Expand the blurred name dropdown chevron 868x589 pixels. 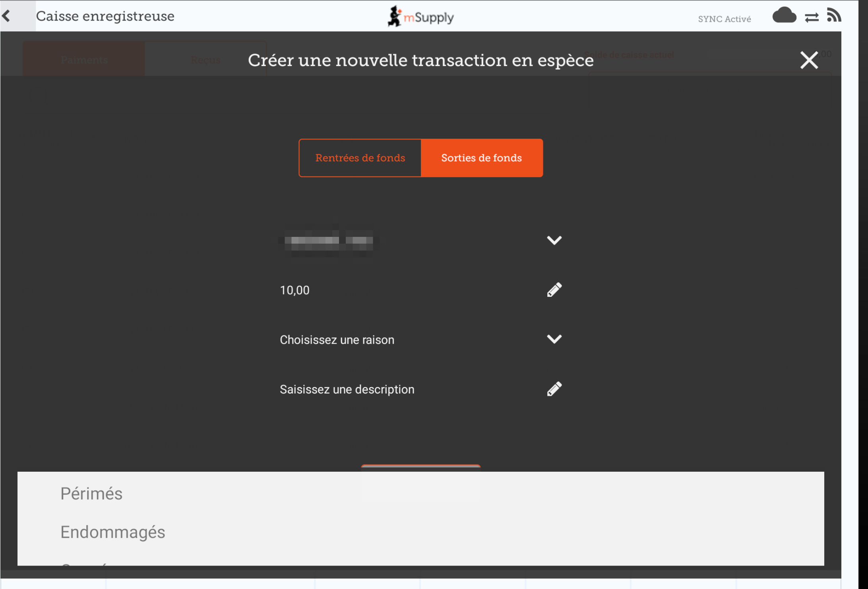pos(554,240)
